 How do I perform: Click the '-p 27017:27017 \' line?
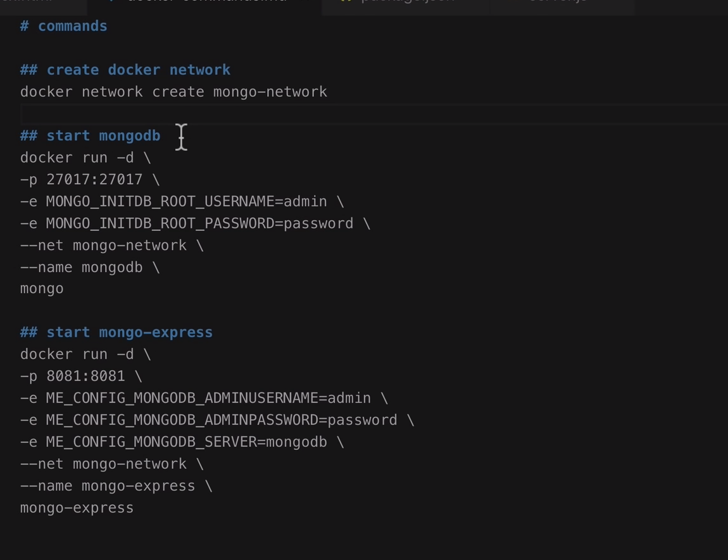pos(90,180)
